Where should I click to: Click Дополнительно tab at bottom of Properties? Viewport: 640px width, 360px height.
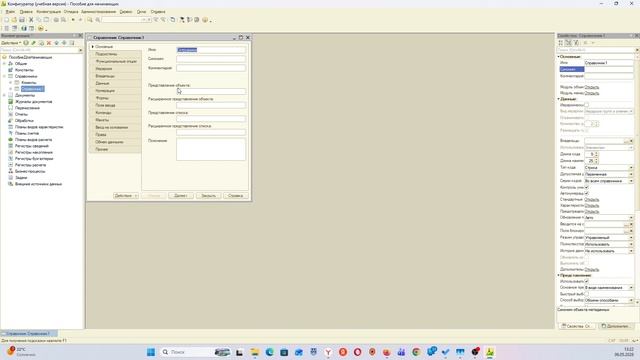615,326
